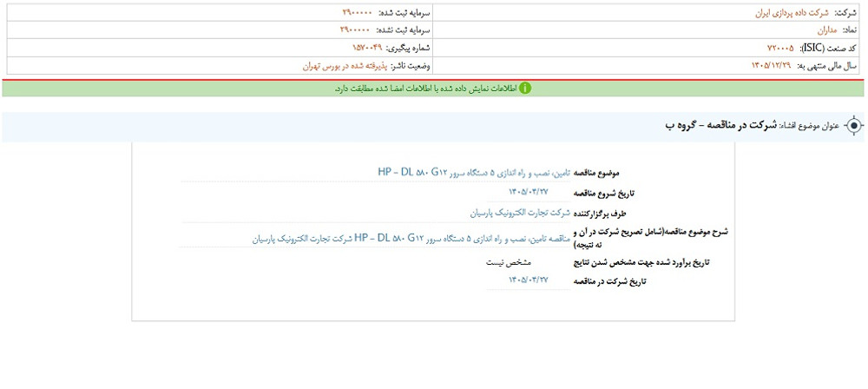This screenshot has height=389, width=868.
Task: Click the green info icon in banner
Action: (525, 88)
